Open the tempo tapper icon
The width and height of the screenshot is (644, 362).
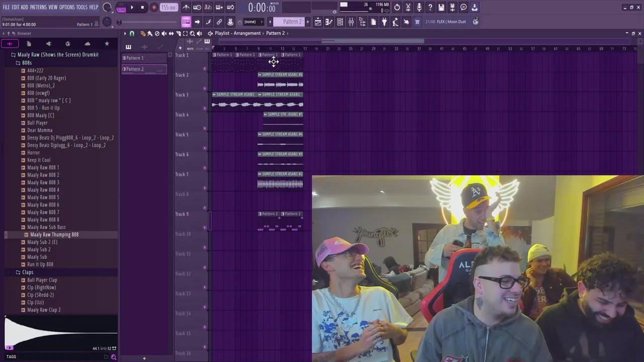pyautogui.click(x=395, y=22)
